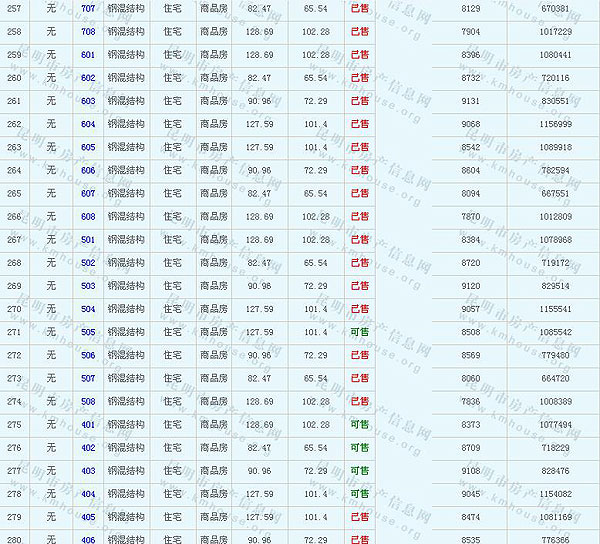
Task: Open the room 604 entry
Action: coord(88,124)
